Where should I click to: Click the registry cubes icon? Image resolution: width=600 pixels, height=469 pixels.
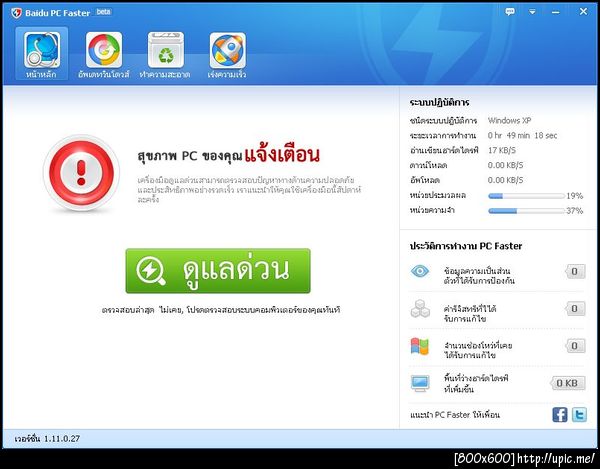pos(420,309)
